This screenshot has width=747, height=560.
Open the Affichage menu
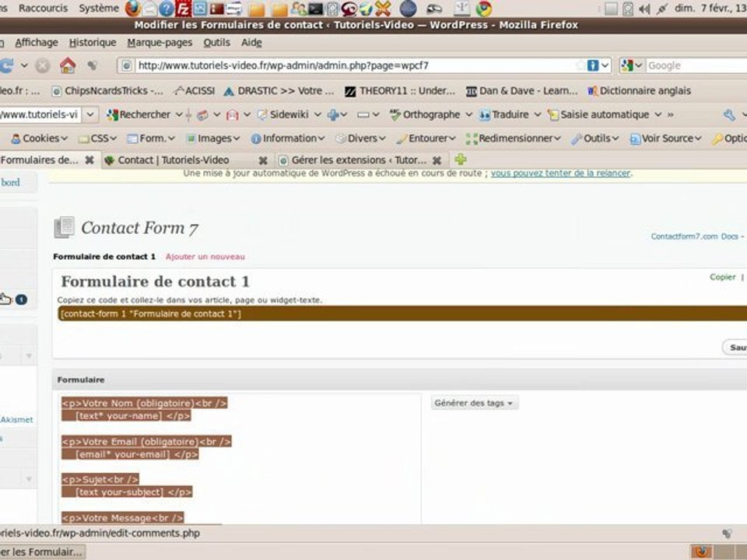pyautogui.click(x=37, y=42)
